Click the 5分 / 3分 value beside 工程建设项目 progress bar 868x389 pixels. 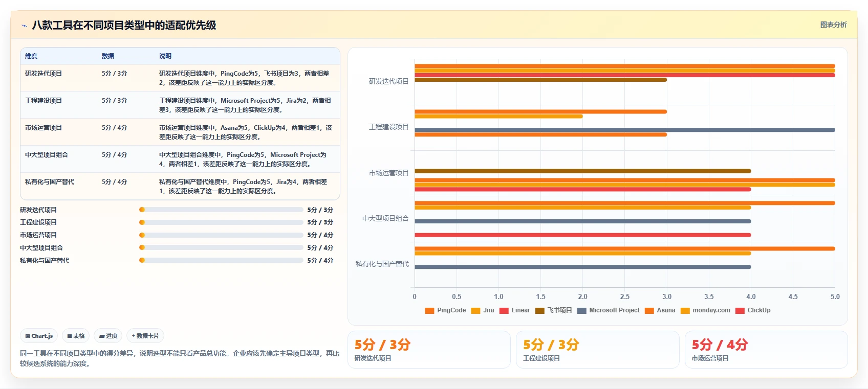tap(320, 222)
